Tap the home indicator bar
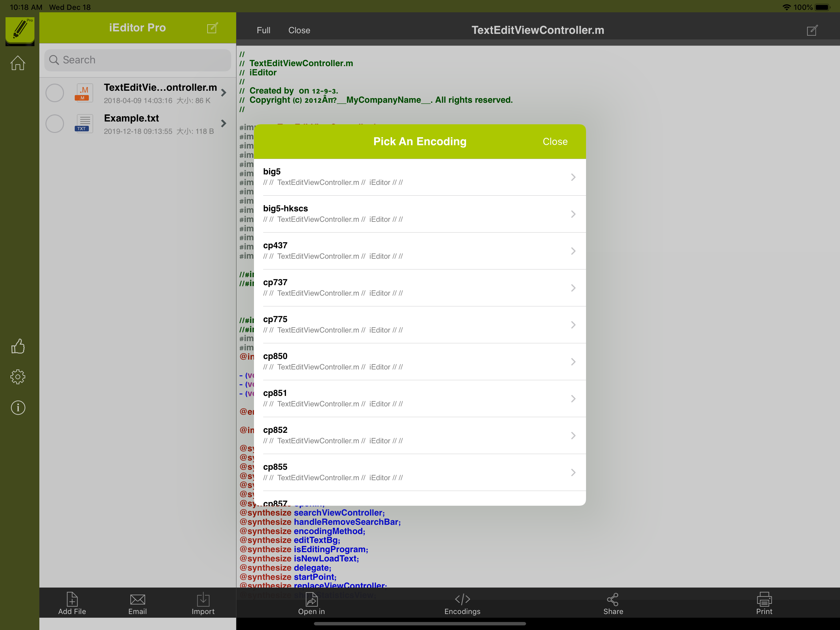 [x=420, y=624]
